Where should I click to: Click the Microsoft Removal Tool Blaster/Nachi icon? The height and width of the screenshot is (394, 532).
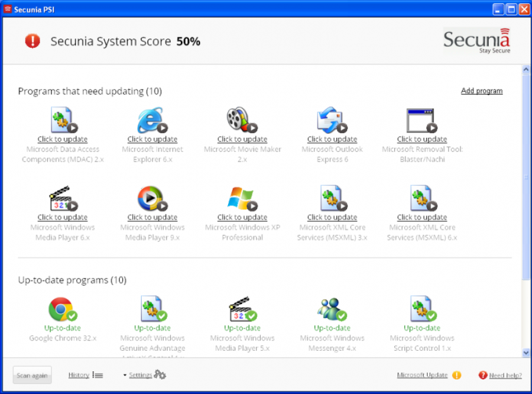point(421,120)
